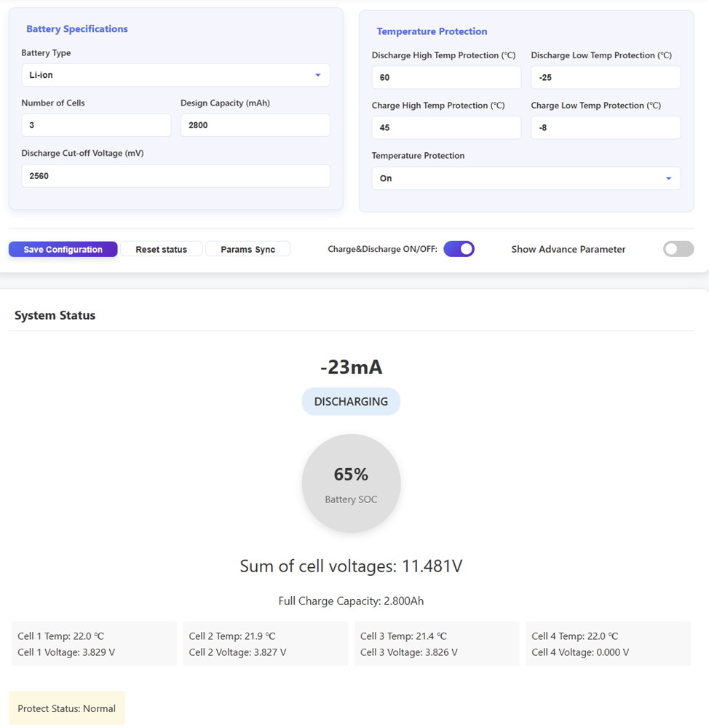Viewport: 709px width, 728px height.
Task: Click the Battery SOC 65% gauge
Action: [x=351, y=483]
